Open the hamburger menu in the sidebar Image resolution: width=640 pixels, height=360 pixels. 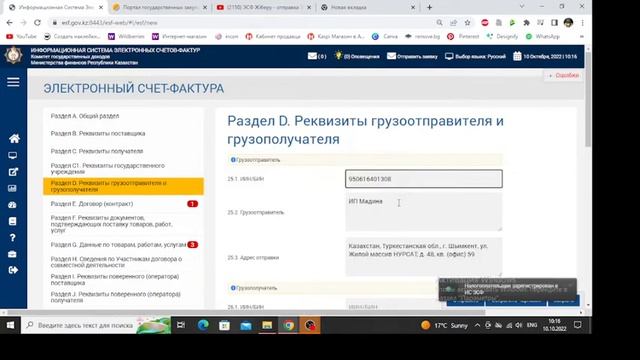click(13, 82)
